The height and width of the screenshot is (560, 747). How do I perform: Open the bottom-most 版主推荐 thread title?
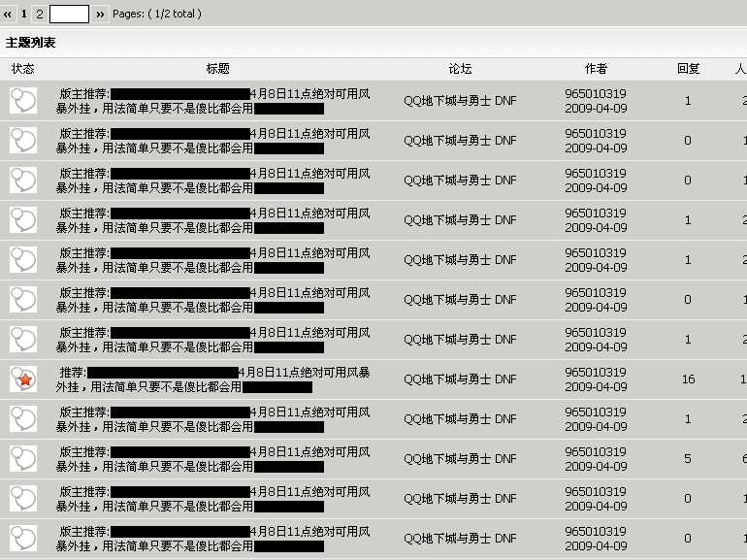(212, 539)
